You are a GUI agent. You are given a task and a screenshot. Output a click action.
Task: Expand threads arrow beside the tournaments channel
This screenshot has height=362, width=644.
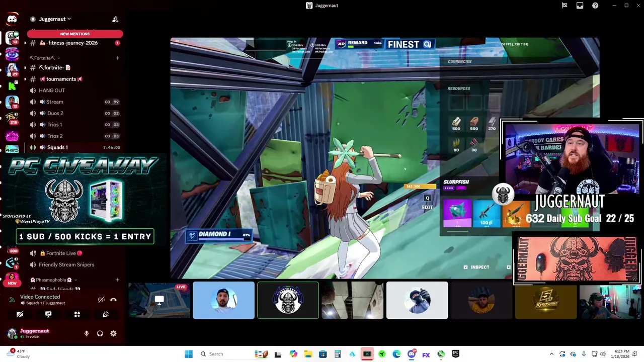coord(25,79)
